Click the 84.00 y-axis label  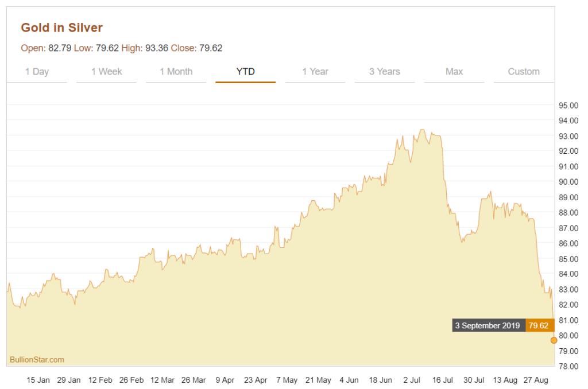pyautogui.click(x=568, y=274)
